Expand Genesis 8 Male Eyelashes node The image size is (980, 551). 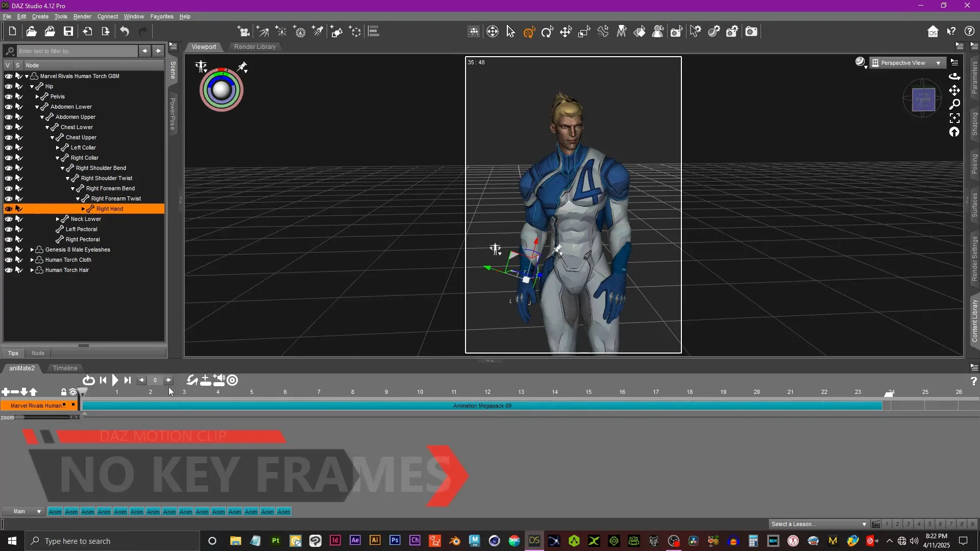click(x=32, y=249)
